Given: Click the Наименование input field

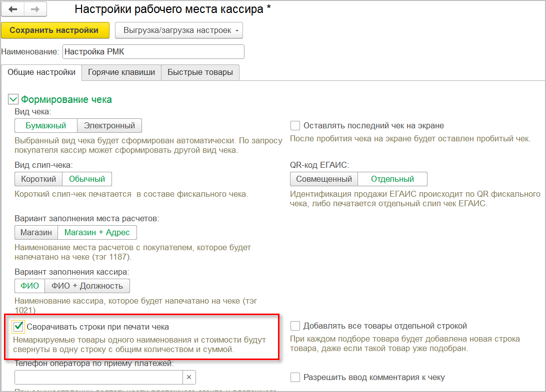Looking at the screenshot, I should click(x=153, y=52).
